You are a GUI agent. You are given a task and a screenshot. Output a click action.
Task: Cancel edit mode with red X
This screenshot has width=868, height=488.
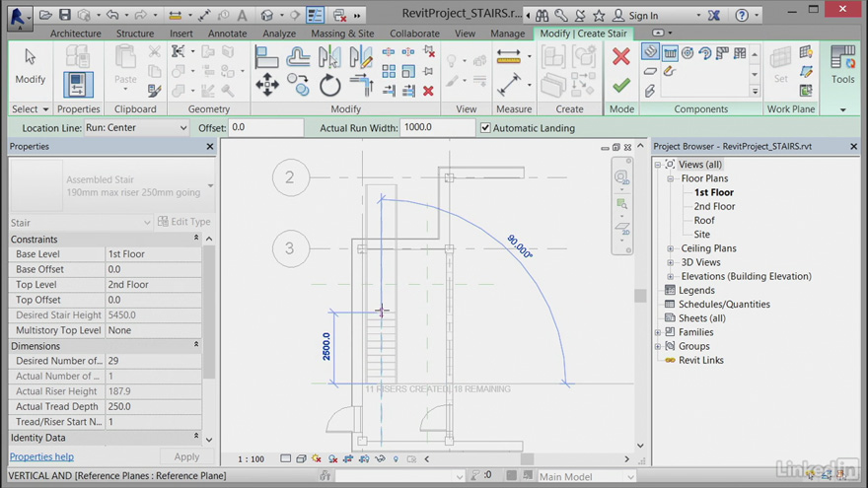(x=621, y=56)
